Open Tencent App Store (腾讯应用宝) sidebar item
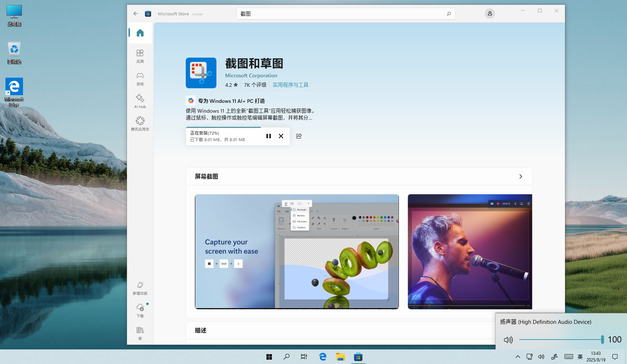The image size is (627, 364). 140,124
